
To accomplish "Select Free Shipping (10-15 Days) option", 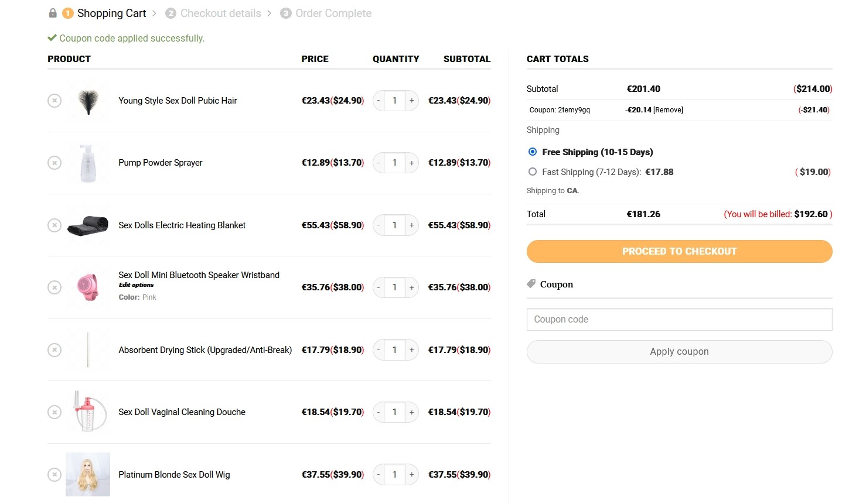I will (x=533, y=152).
